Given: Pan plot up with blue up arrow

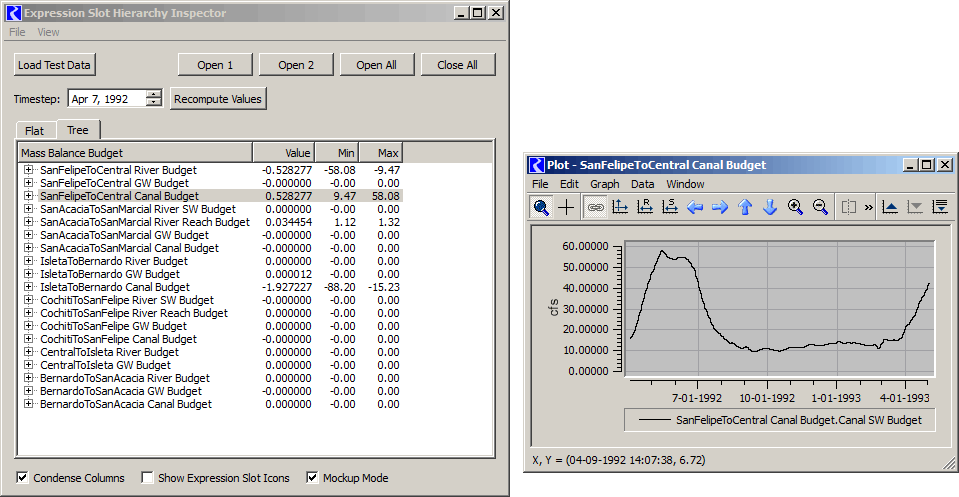Looking at the screenshot, I should pos(745,207).
